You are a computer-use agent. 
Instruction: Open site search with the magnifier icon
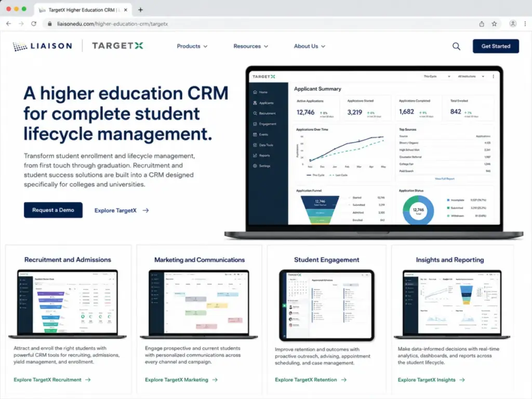click(x=456, y=46)
